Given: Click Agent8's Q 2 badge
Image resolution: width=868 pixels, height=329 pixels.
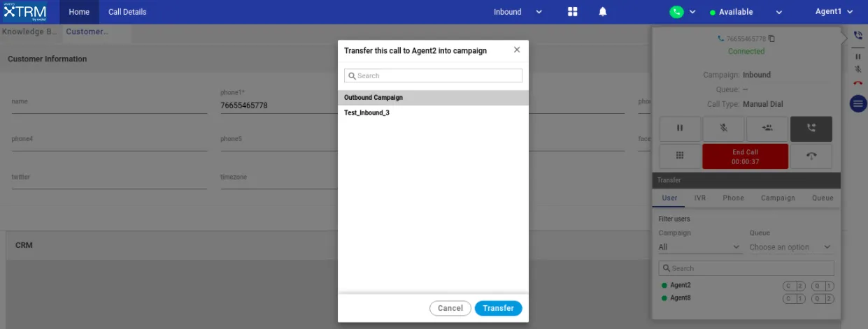Looking at the screenshot, I should coord(822,299).
